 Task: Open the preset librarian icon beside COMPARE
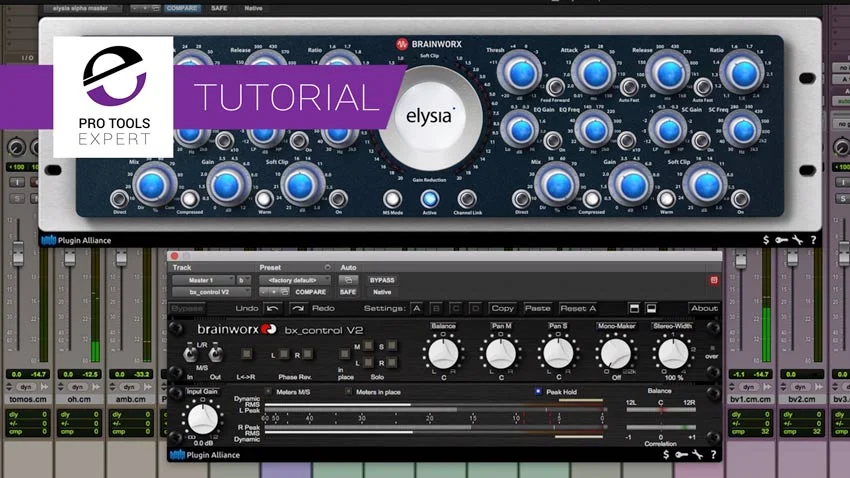(x=285, y=292)
